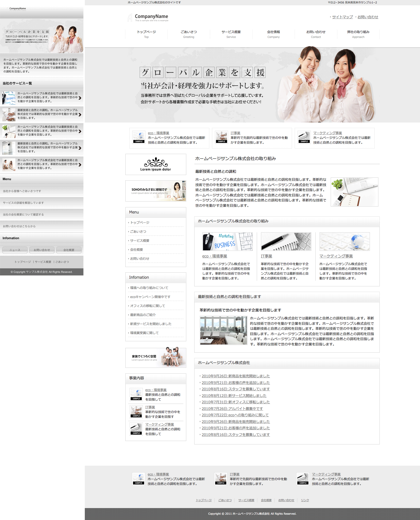Screen dimensions: 420x520
Task: Click the Lorem ipsum dolor ornament banner
Action: tap(156, 164)
